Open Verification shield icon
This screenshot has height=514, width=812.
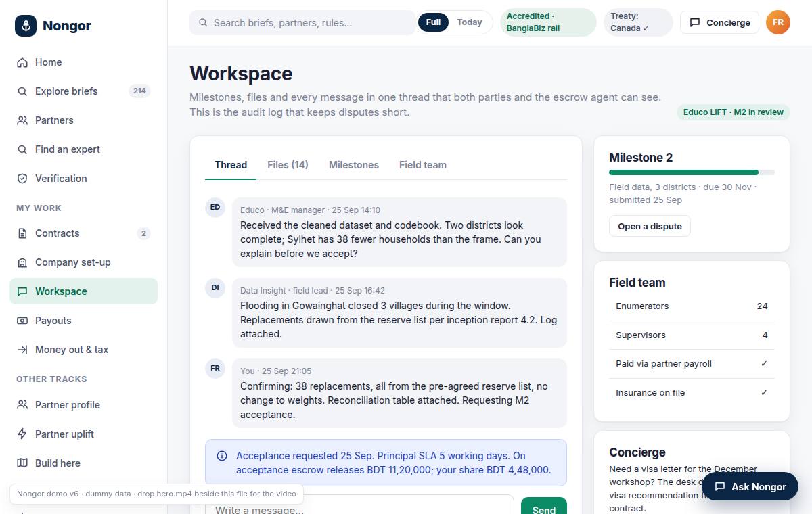click(x=22, y=179)
